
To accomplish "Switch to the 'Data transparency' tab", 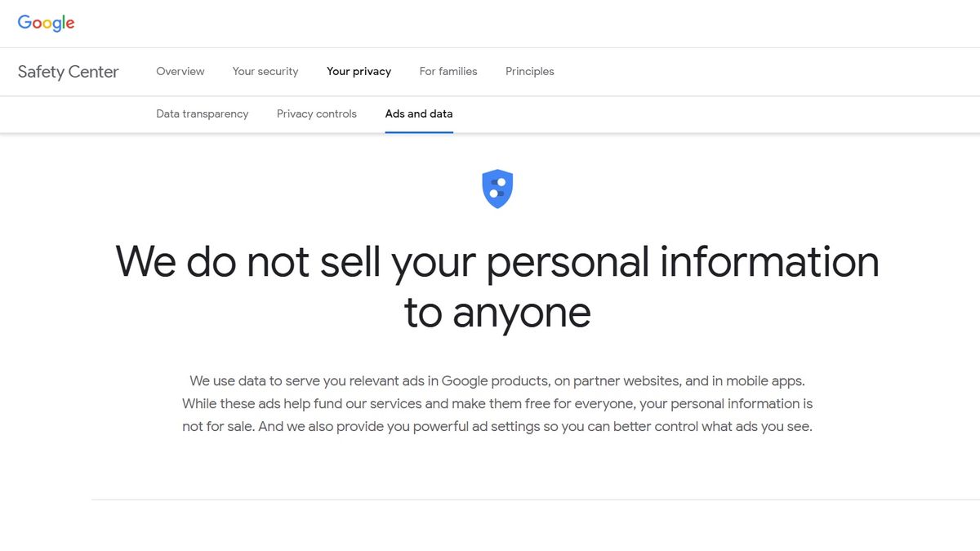I will click(202, 113).
